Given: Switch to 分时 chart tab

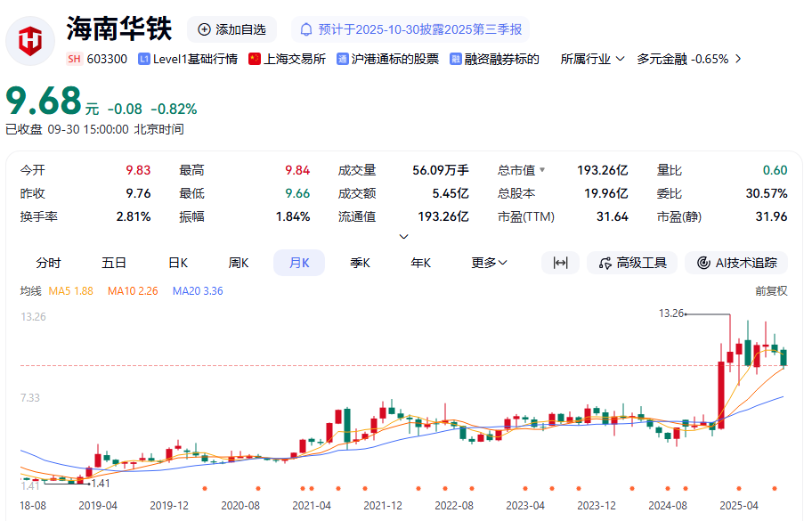Looking at the screenshot, I should 48,263.
